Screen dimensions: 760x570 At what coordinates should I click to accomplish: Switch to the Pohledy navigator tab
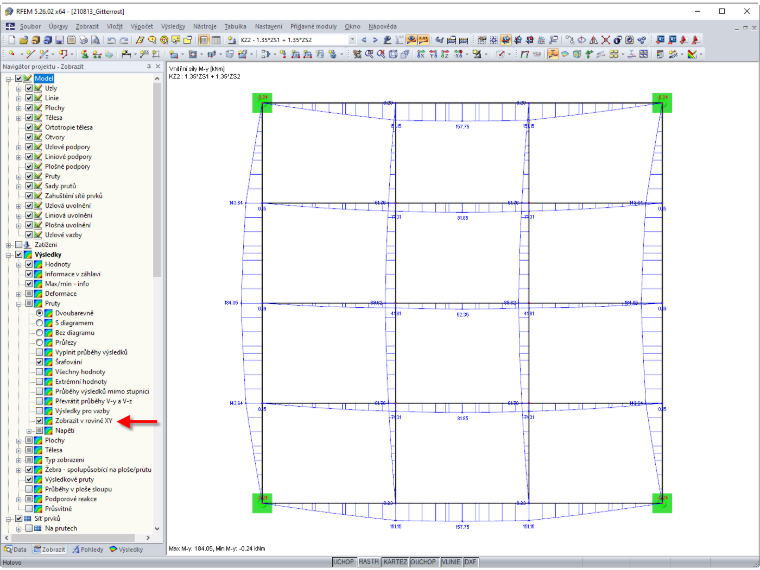pos(88,549)
